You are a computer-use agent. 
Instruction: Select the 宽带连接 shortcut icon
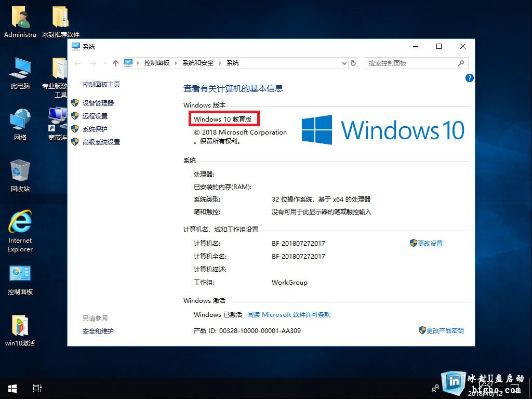[57, 124]
